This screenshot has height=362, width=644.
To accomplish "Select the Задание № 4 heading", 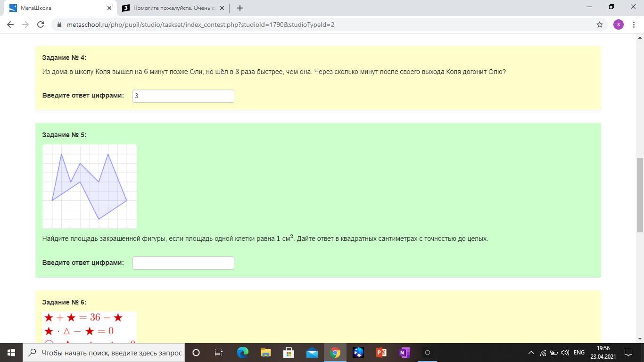I will coord(64,58).
